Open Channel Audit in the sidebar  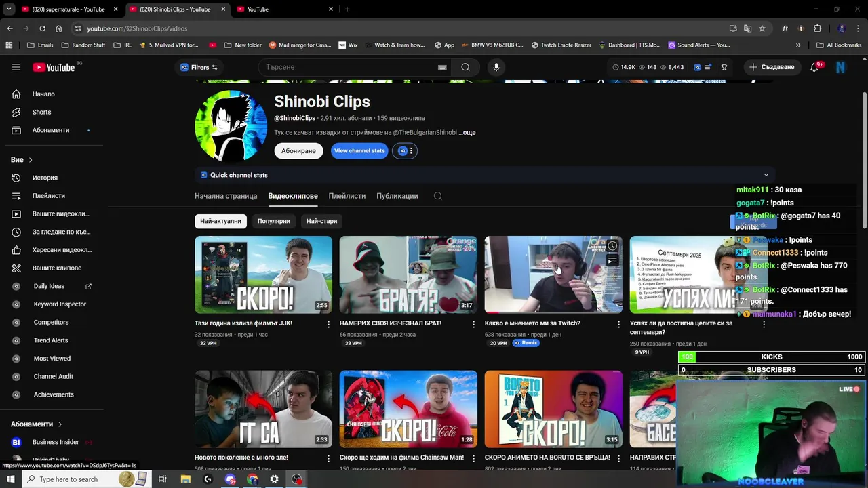point(54,376)
